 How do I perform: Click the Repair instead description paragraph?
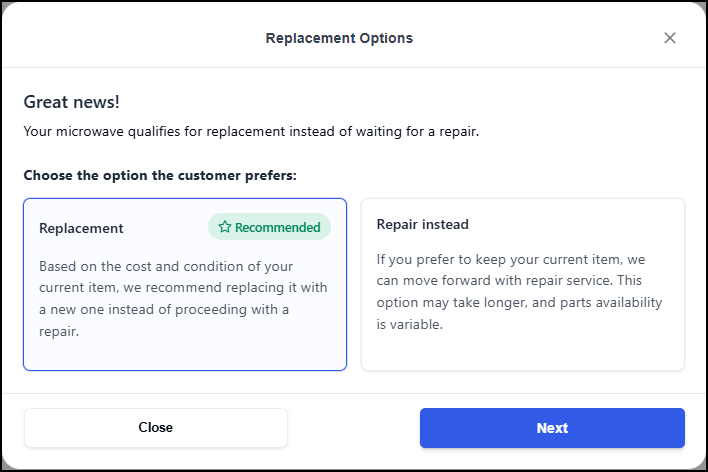[x=520, y=292]
